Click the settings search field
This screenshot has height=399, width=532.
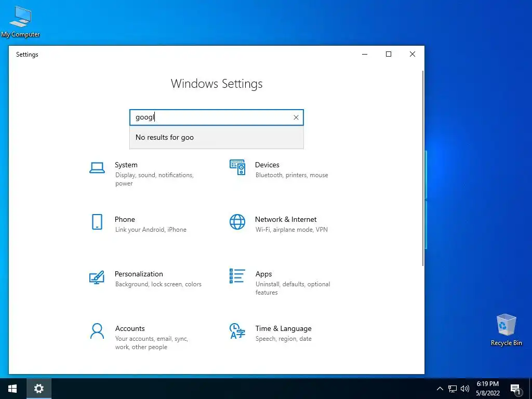click(217, 117)
